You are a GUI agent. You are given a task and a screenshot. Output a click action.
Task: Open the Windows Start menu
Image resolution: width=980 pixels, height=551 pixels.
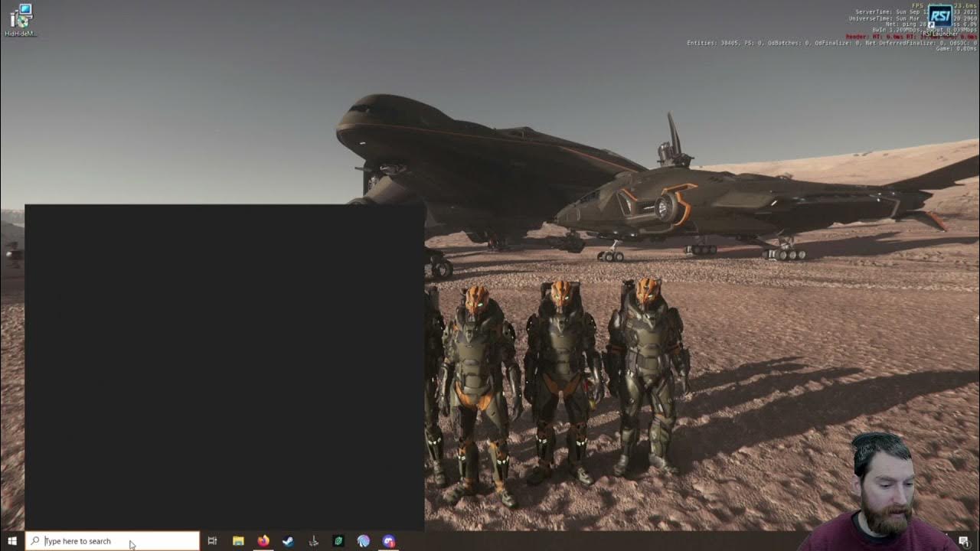[12, 541]
